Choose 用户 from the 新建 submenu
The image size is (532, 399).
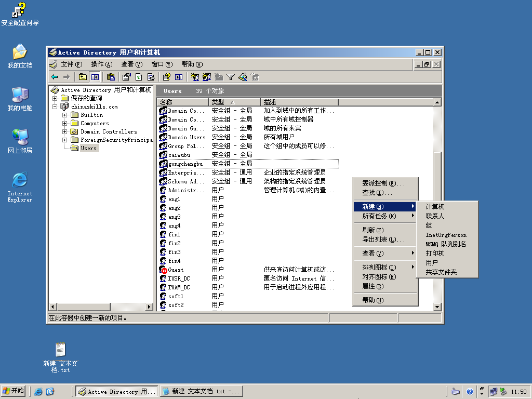pos(447,262)
